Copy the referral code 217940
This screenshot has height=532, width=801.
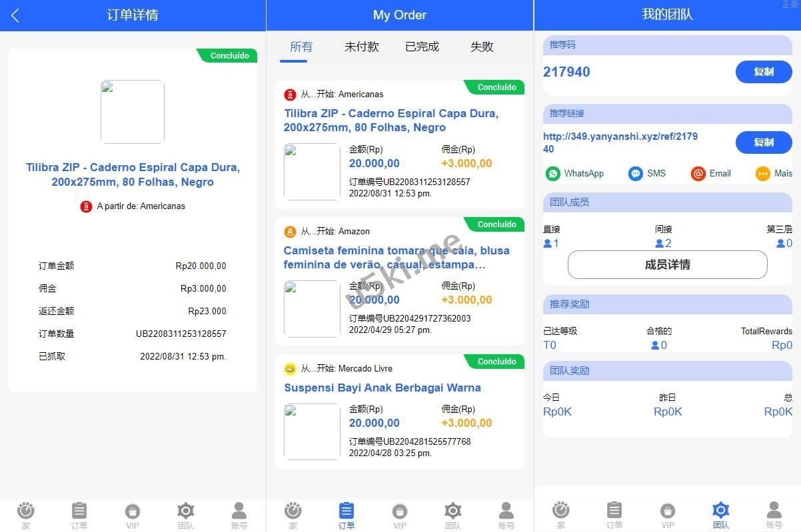point(763,72)
